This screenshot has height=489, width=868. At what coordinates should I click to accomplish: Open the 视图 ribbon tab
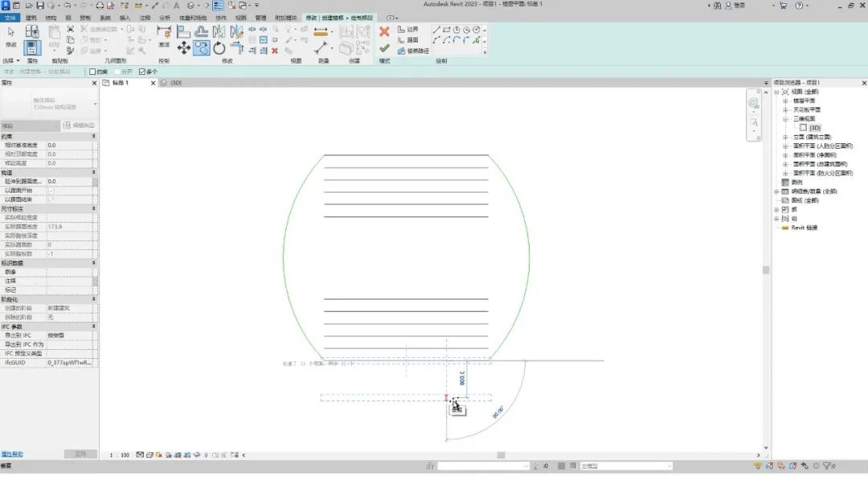point(241,18)
